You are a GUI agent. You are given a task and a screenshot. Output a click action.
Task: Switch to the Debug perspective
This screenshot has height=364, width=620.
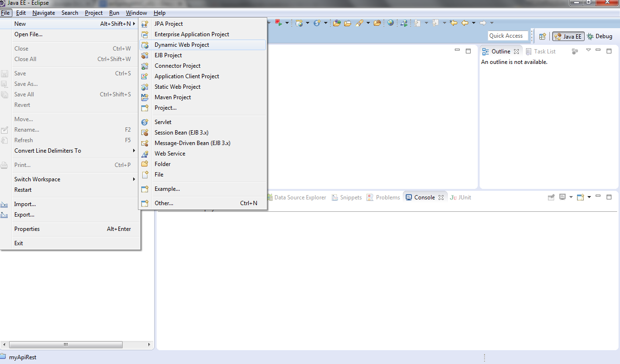(599, 36)
